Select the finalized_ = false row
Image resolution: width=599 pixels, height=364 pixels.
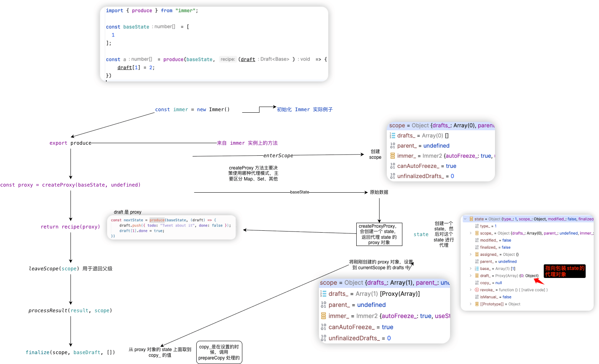pos(495,247)
